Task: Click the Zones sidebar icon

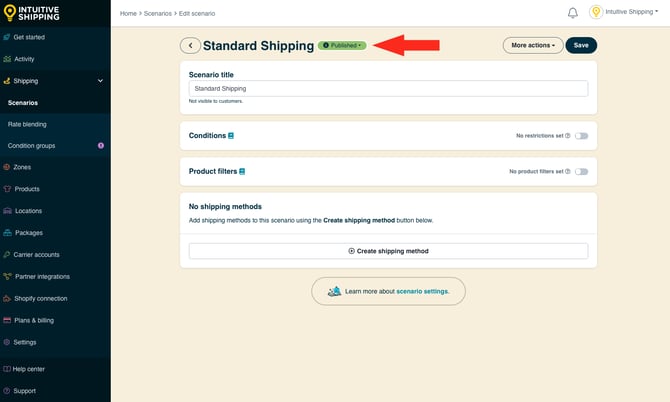Action: pos(7,167)
